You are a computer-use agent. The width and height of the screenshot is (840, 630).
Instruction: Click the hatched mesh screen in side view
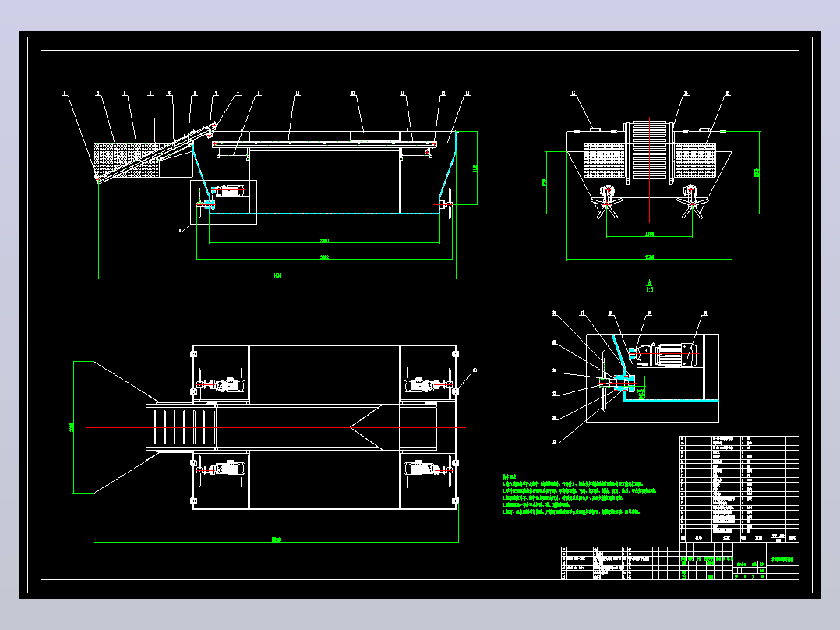(x=127, y=160)
